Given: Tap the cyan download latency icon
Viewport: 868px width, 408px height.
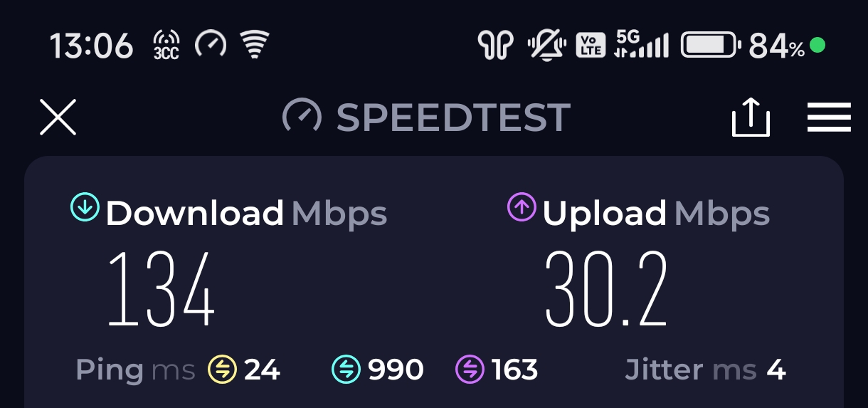Looking at the screenshot, I should coord(346,370).
